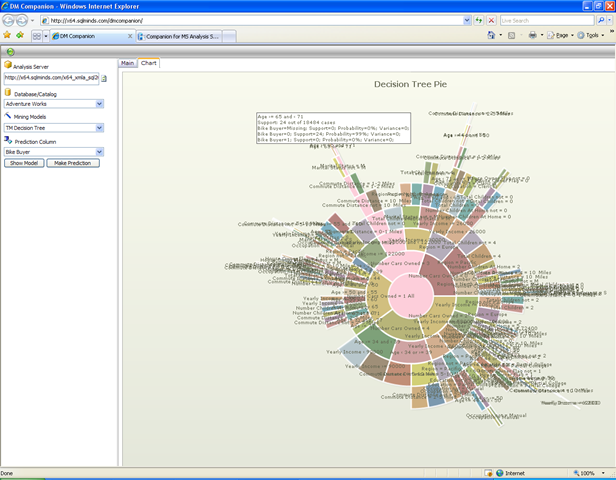Click the Make Prediction button
The width and height of the screenshot is (616, 480).
[x=73, y=163]
